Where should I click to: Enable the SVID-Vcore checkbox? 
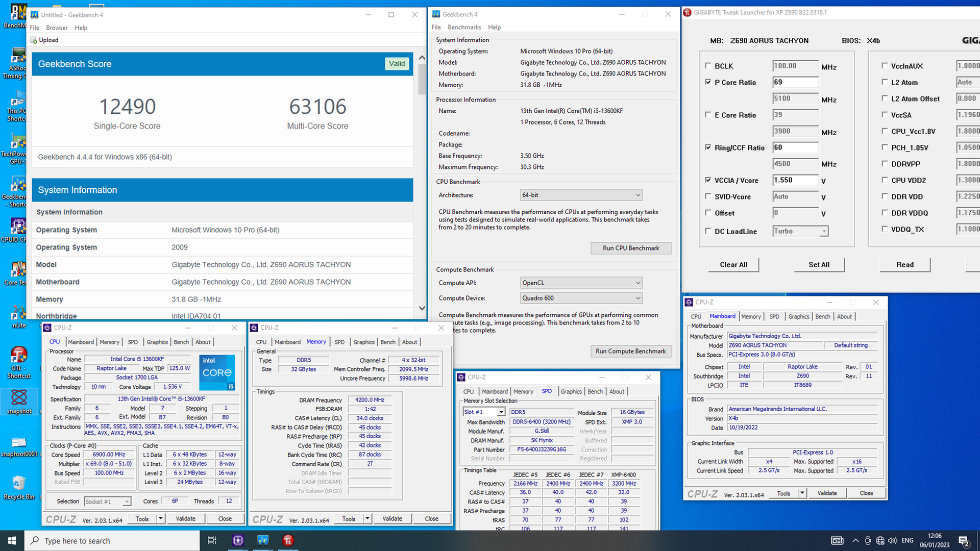708,196
